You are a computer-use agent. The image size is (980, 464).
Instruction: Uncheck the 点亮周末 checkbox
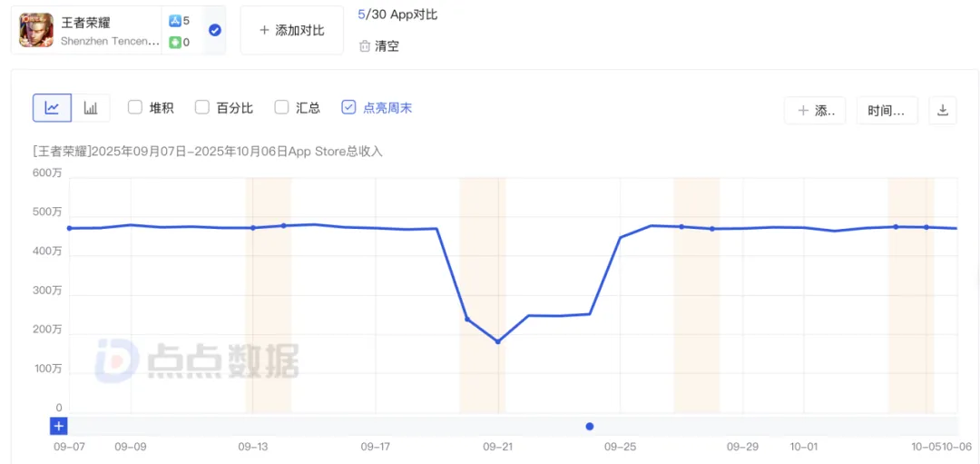coord(348,107)
